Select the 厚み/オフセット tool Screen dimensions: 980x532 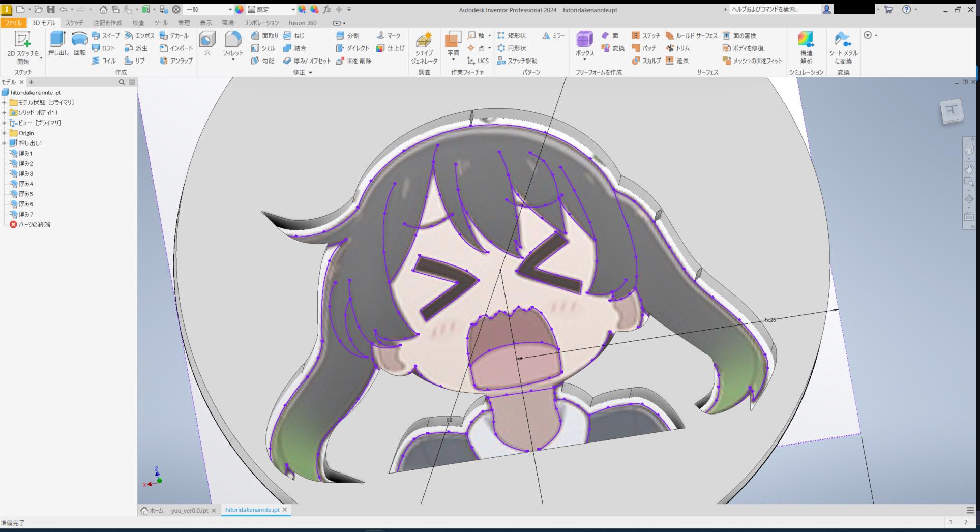click(307, 61)
